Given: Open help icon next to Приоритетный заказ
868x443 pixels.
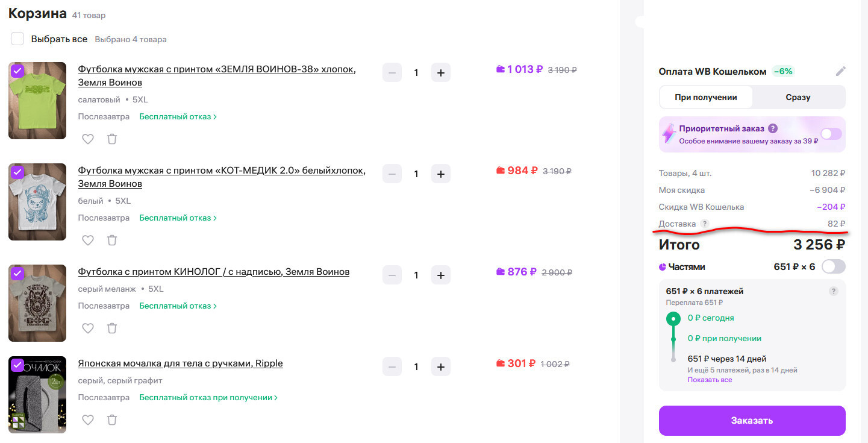Looking at the screenshot, I should coord(773,128).
